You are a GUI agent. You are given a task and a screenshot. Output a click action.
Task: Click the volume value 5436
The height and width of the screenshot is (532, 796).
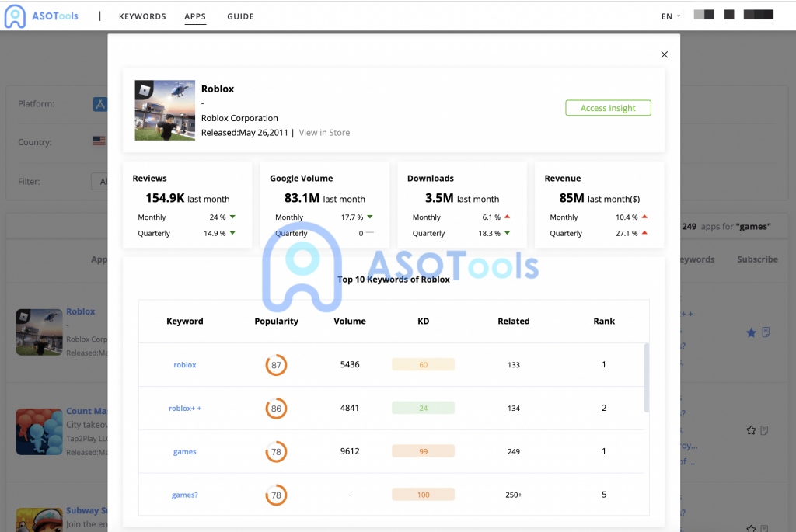pos(350,365)
